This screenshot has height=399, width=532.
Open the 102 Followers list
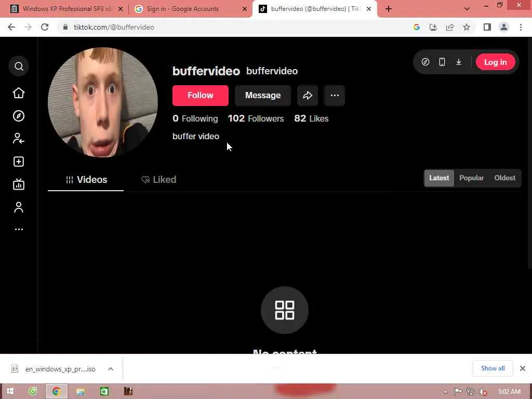(x=256, y=118)
